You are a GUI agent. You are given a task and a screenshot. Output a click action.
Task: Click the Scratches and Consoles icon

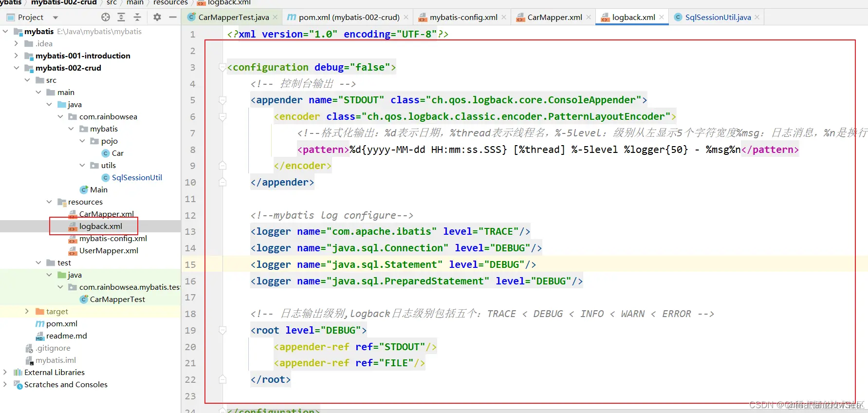click(18, 385)
